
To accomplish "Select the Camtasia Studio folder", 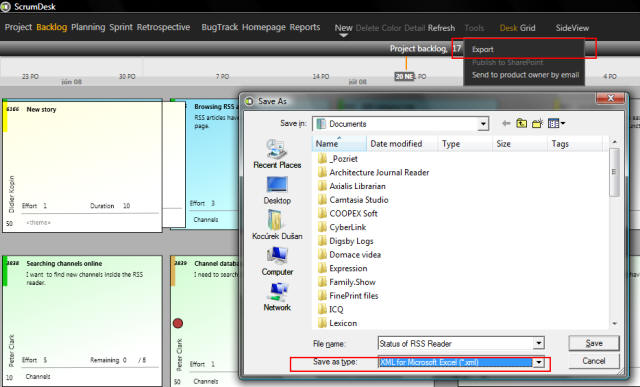I will point(353,200).
